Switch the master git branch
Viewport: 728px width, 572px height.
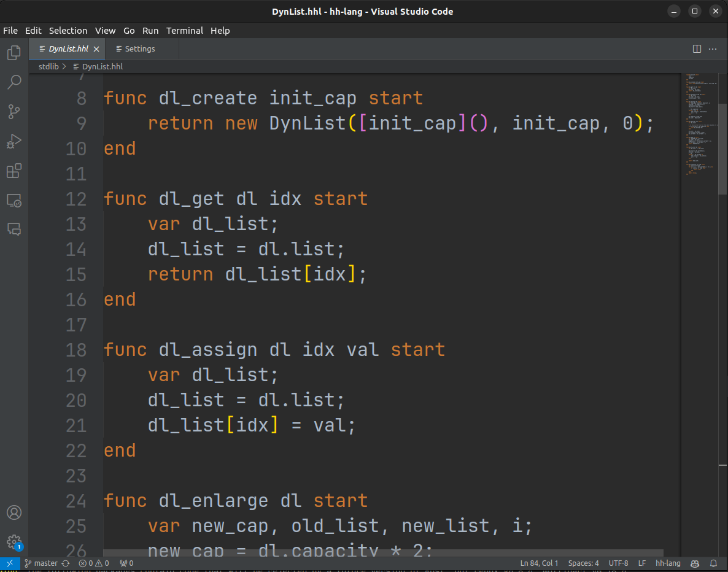41,563
